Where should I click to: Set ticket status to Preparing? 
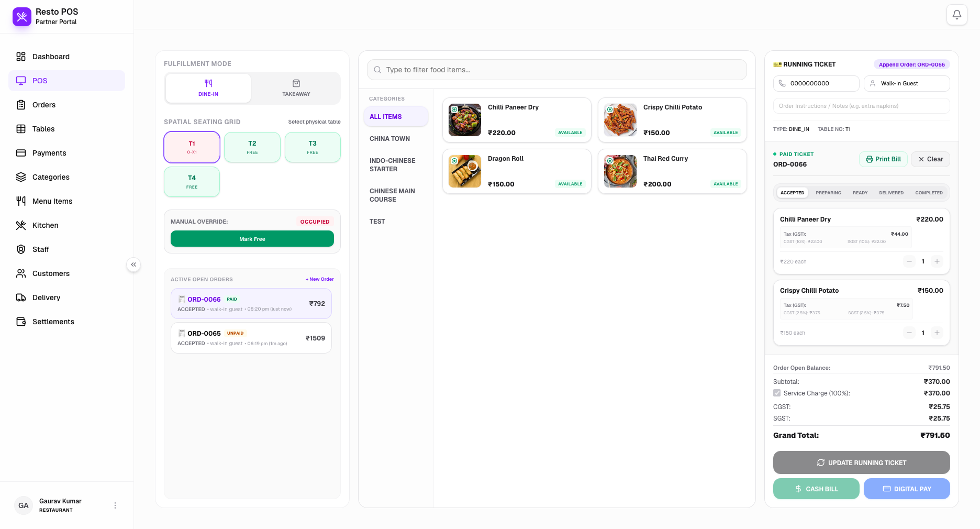[828, 193]
